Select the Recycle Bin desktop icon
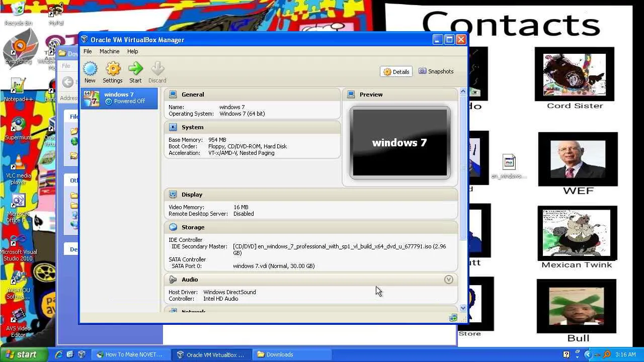The height and width of the screenshot is (362, 644). (x=18, y=14)
